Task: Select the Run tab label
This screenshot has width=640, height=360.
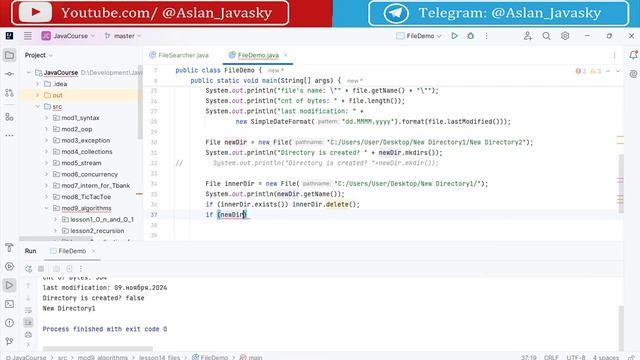Action: [30, 251]
